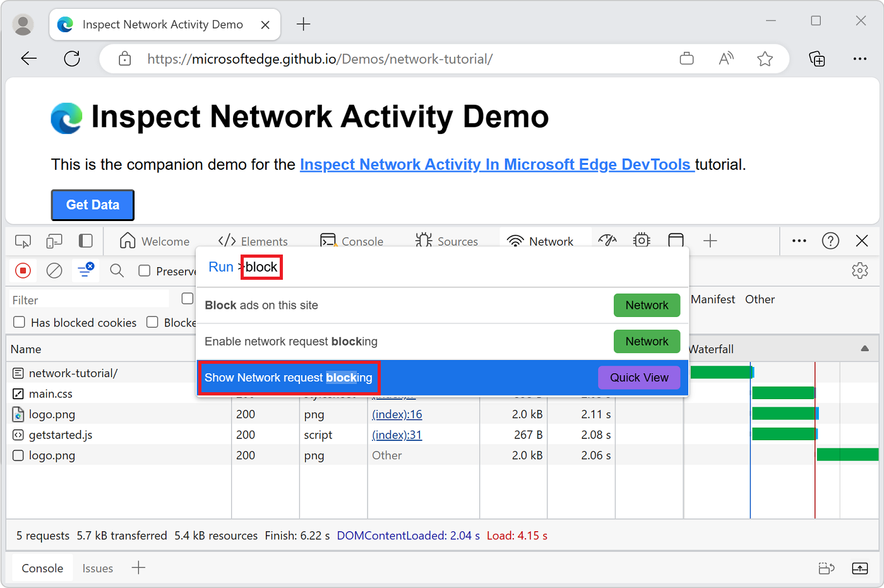Select the Inspect element tool

click(x=23, y=241)
